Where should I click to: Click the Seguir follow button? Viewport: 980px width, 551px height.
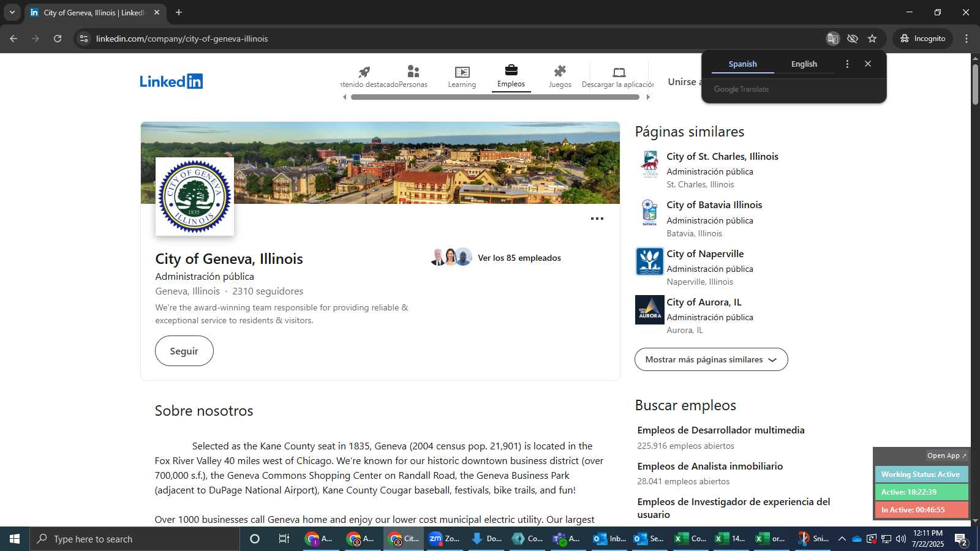pyautogui.click(x=184, y=351)
